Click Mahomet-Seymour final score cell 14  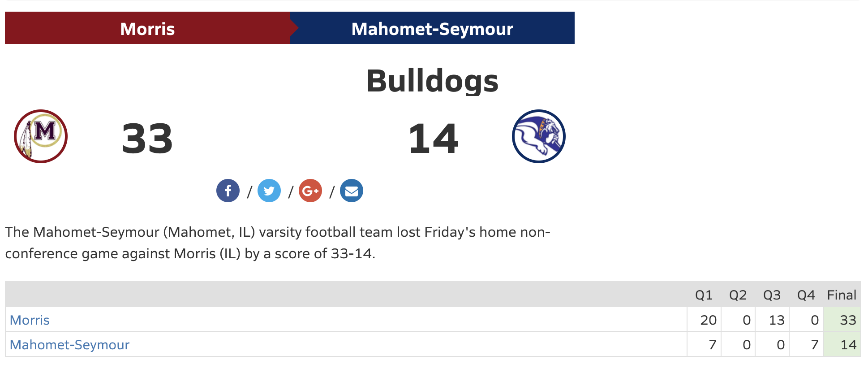(x=842, y=344)
